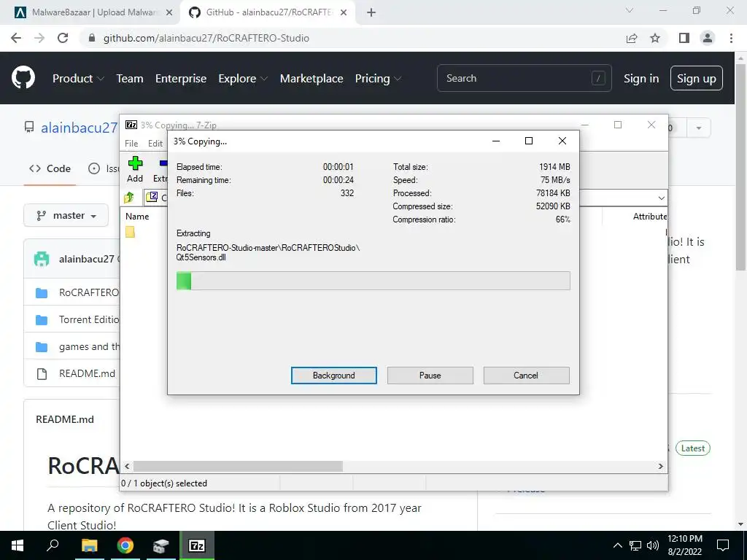
Task: Expand 7-Zip address path dropdown
Action: (661, 198)
